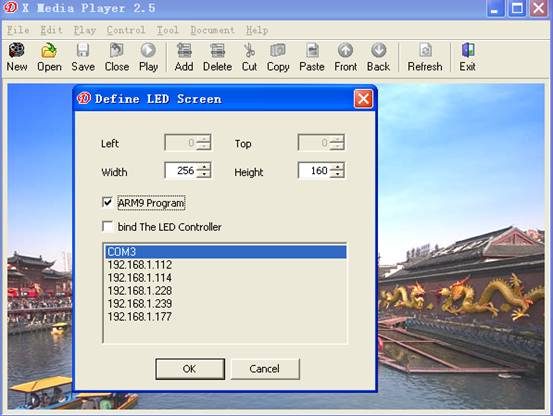Save using the floppy disk icon

point(83,50)
